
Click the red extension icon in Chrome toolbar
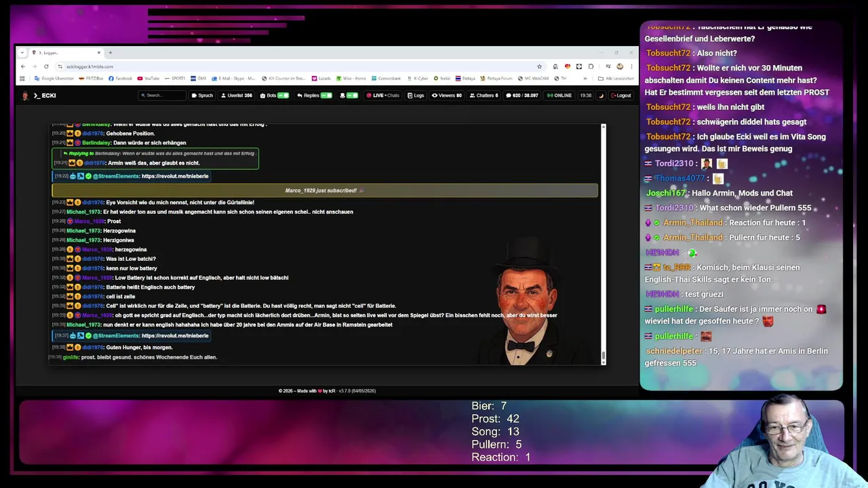[568, 66]
